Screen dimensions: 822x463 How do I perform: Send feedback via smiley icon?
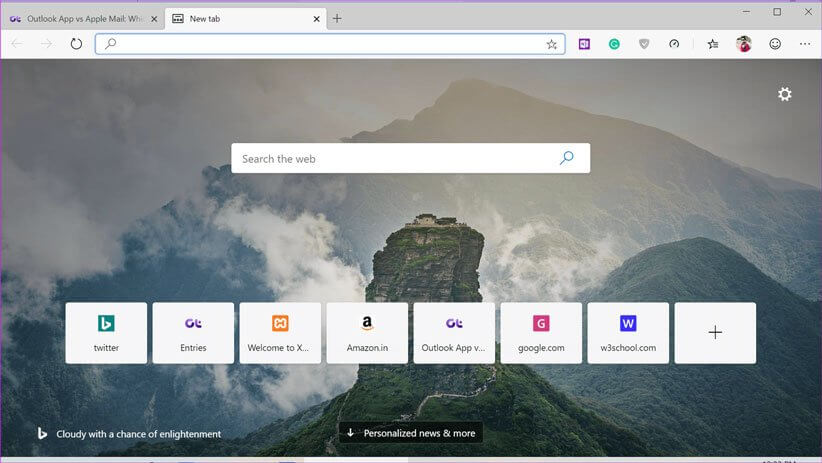click(x=775, y=44)
